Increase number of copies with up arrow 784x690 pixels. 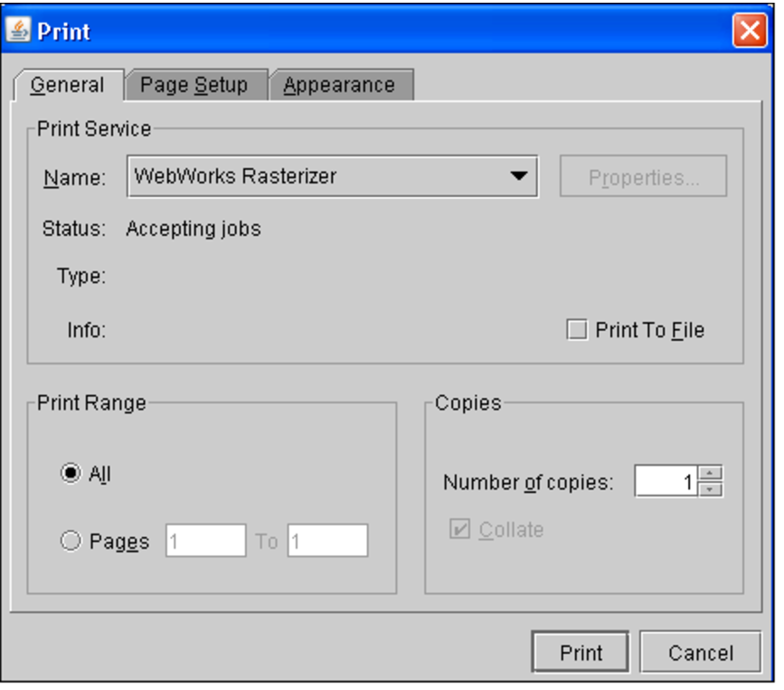tap(712, 474)
